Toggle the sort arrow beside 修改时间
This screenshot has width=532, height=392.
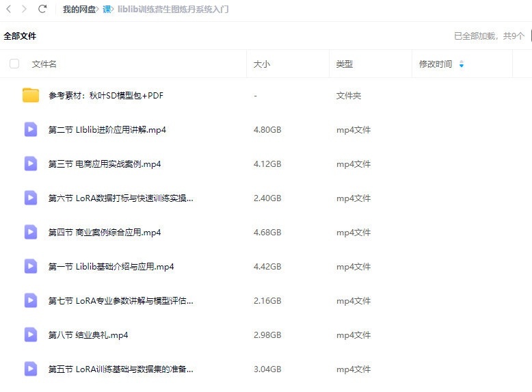point(462,64)
